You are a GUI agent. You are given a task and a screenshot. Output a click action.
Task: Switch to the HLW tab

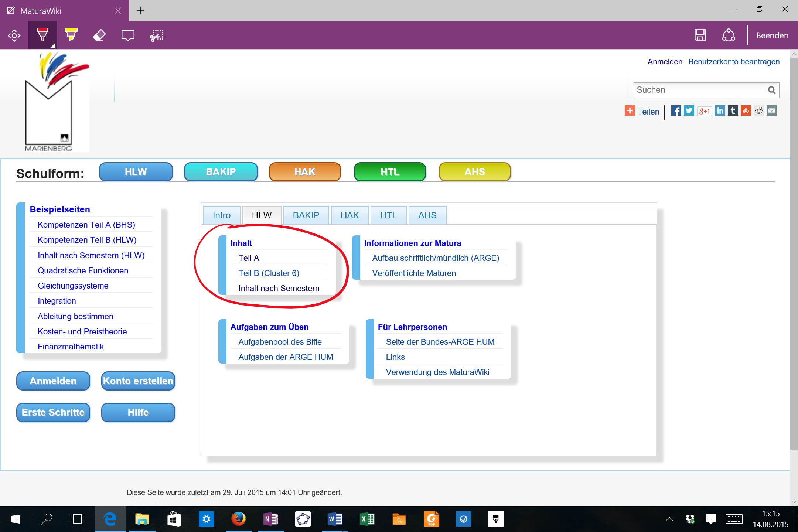coord(262,215)
